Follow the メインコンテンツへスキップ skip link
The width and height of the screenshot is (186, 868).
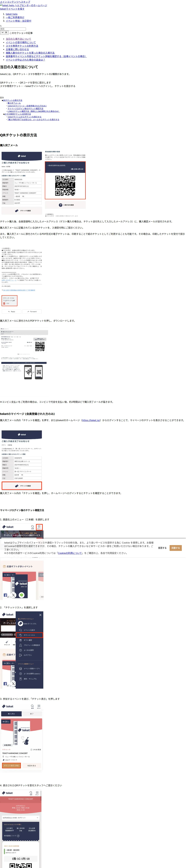(x=15, y=2)
